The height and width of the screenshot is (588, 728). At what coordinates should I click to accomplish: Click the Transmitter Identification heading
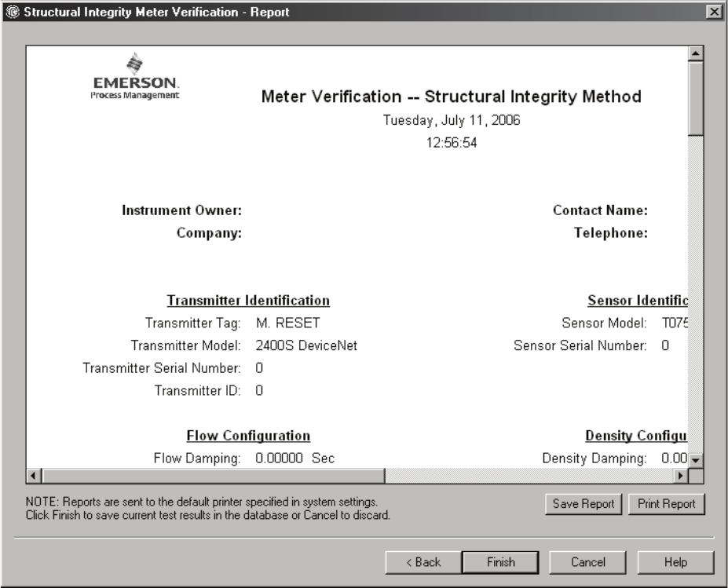click(x=248, y=300)
